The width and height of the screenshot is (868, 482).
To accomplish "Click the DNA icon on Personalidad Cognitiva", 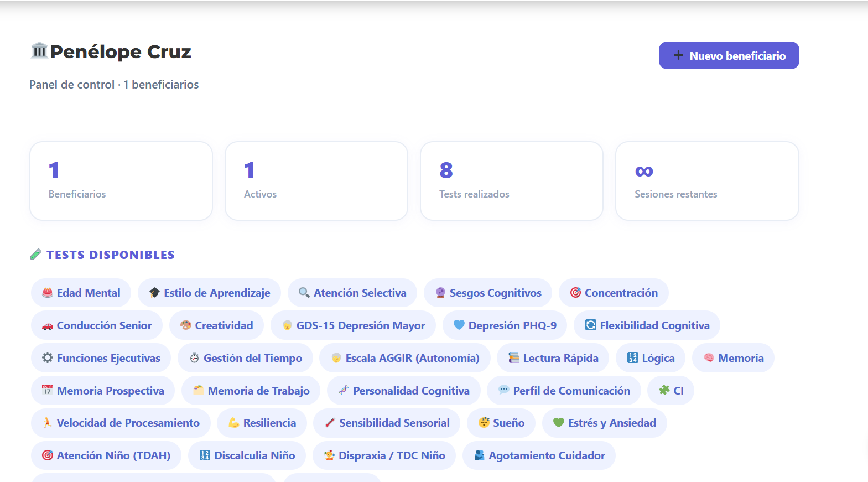I will (x=344, y=390).
